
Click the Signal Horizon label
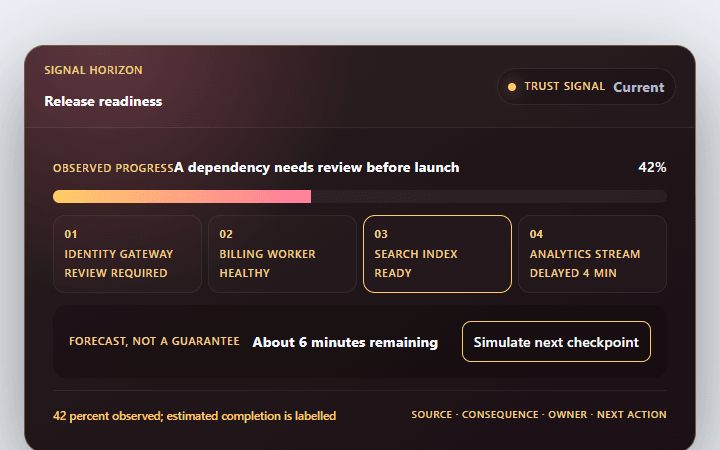(93, 70)
